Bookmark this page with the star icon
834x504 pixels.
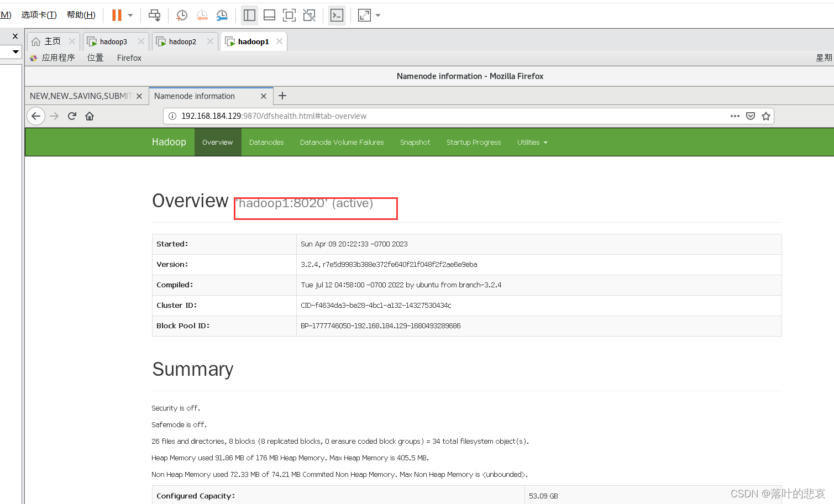click(x=766, y=116)
